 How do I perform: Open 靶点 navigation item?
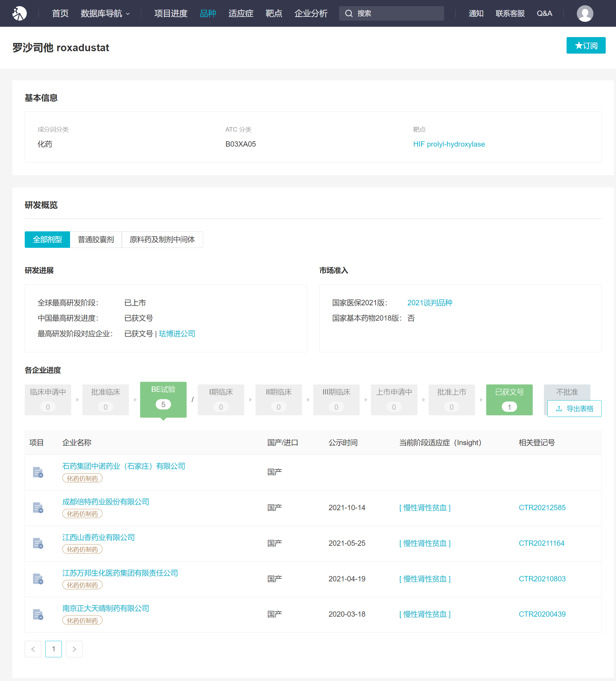pyautogui.click(x=274, y=14)
